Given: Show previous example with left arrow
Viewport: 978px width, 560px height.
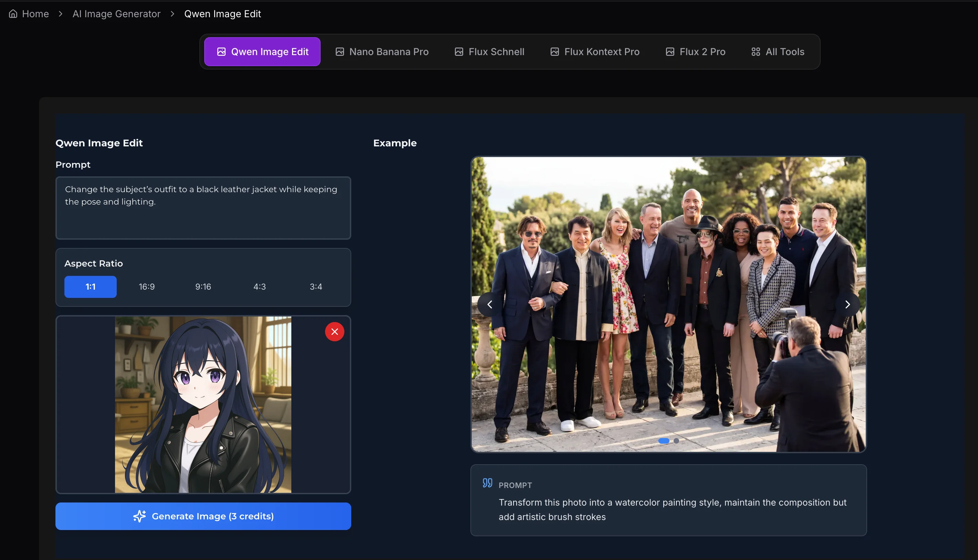Looking at the screenshot, I should pyautogui.click(x=490, y=304).
